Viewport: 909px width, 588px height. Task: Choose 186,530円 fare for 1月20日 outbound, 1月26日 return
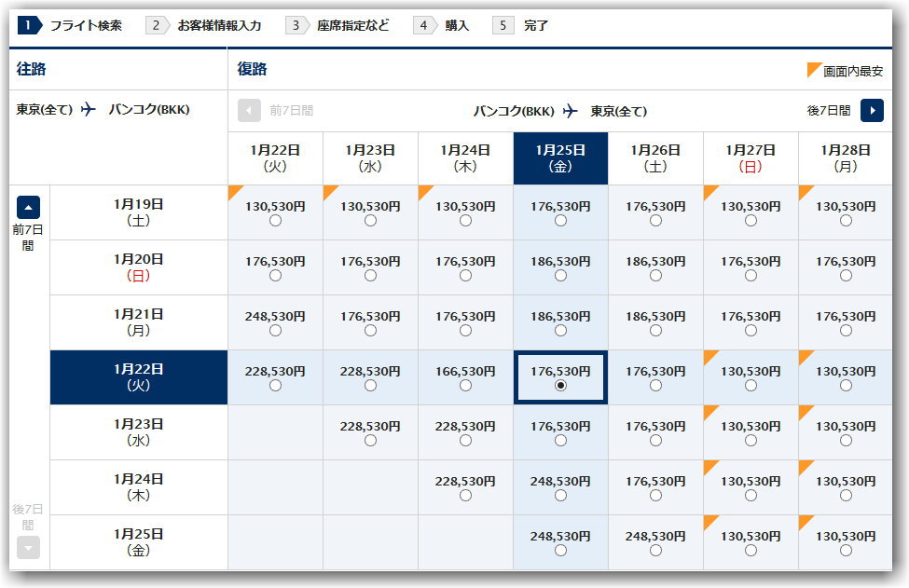point(655,276)
